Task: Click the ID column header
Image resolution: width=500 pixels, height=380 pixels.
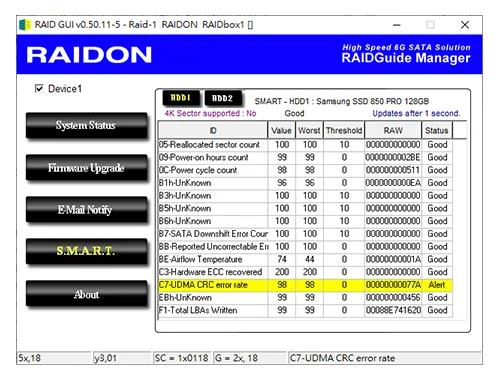Action: [x=213, y=130]
